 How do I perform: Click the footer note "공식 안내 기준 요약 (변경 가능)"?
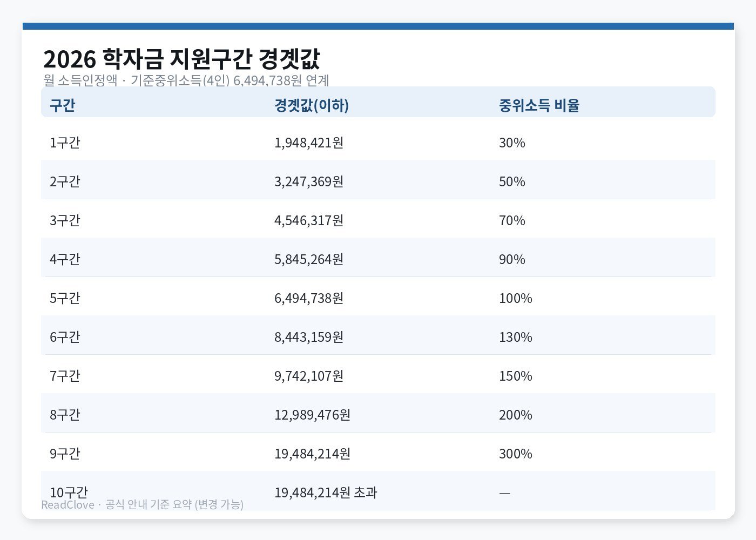pyautogui.click(x=174, y=504)
